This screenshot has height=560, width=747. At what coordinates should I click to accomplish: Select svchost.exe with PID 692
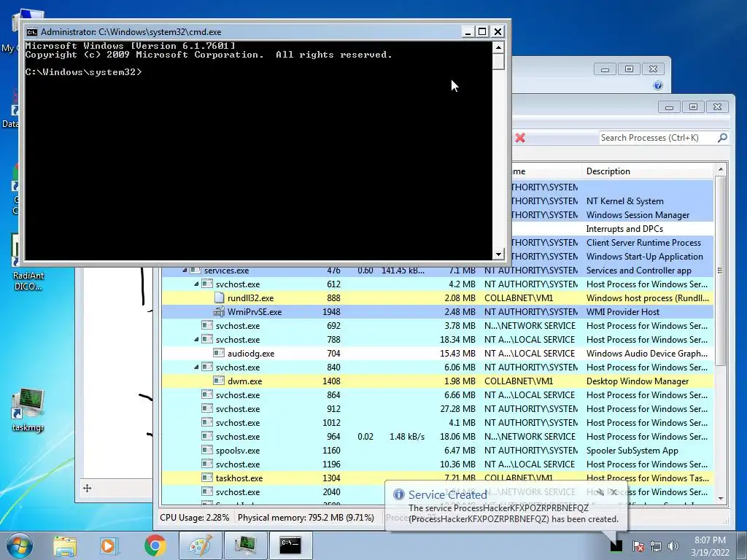tap(438, 326)
